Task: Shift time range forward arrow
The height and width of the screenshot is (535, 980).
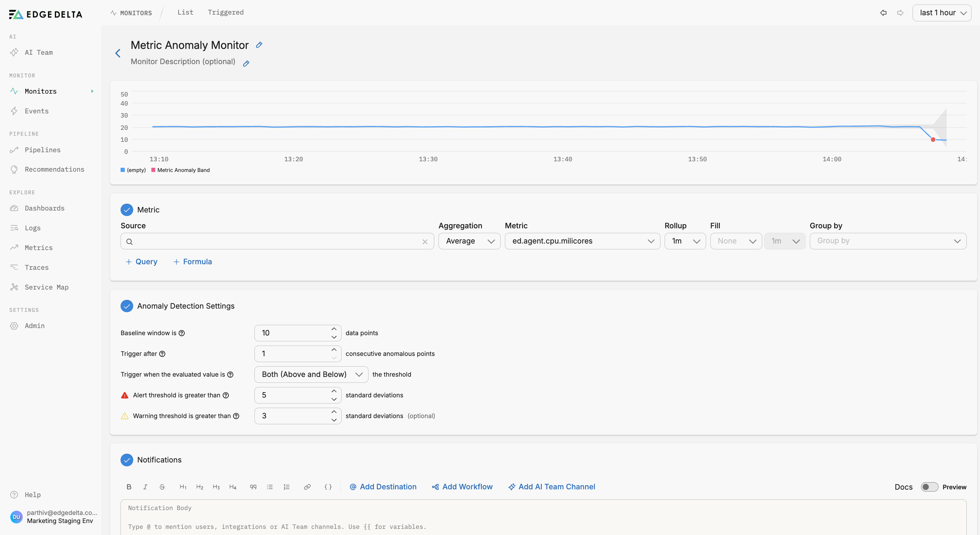Action: [x=900, y=13]
